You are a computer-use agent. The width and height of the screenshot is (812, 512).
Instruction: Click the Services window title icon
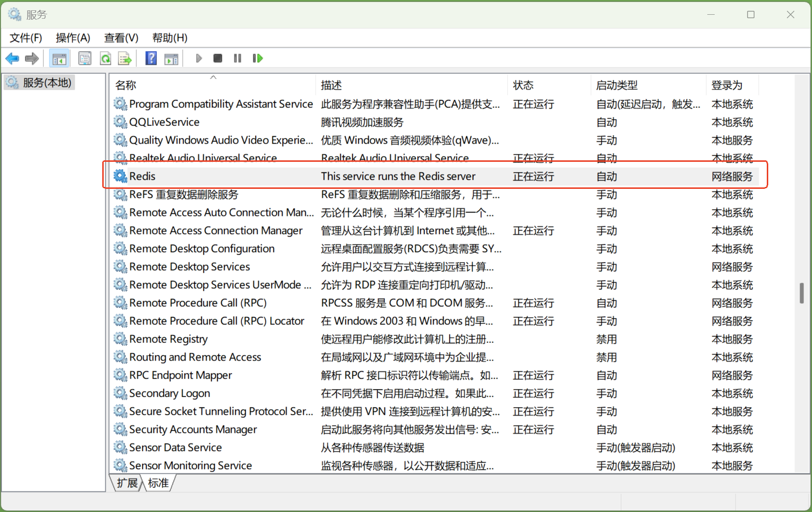(15, 15)
